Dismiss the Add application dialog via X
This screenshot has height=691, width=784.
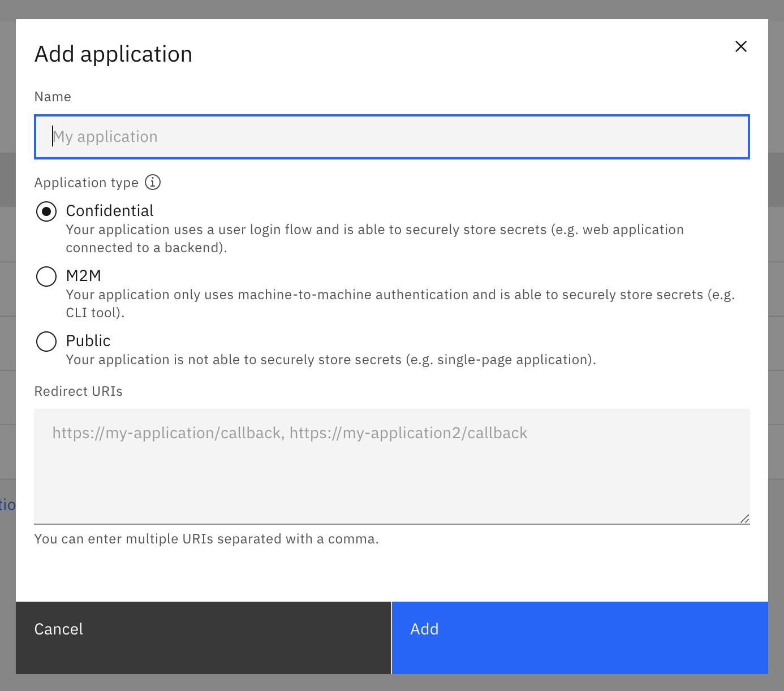click(x=741, y=46)
